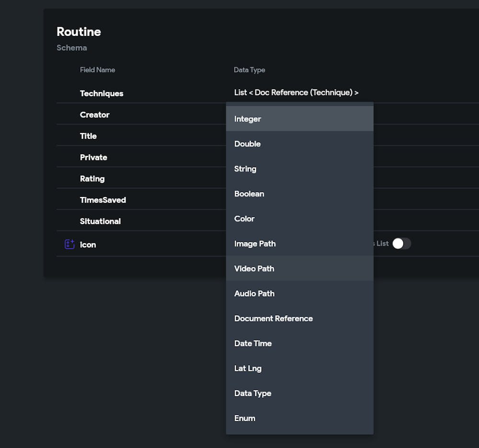Choose Lat Lng data type
Image resolution: width=479 pixels, height=448 pixels.
(x=248, y=368)
